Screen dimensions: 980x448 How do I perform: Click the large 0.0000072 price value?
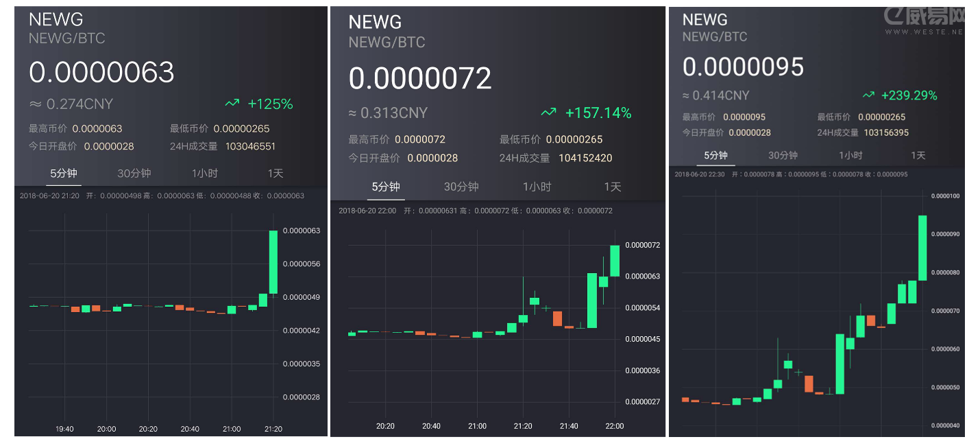[420, 78]
